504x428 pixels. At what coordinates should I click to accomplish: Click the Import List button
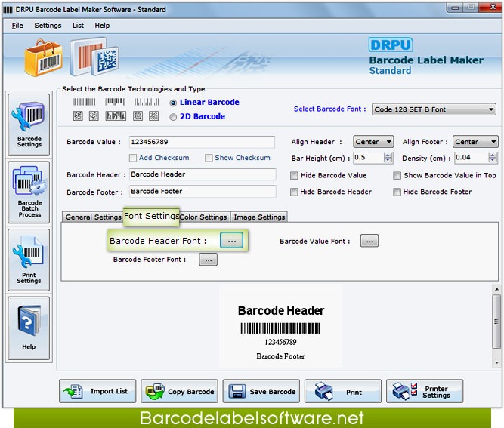click(x=97, y=391)
